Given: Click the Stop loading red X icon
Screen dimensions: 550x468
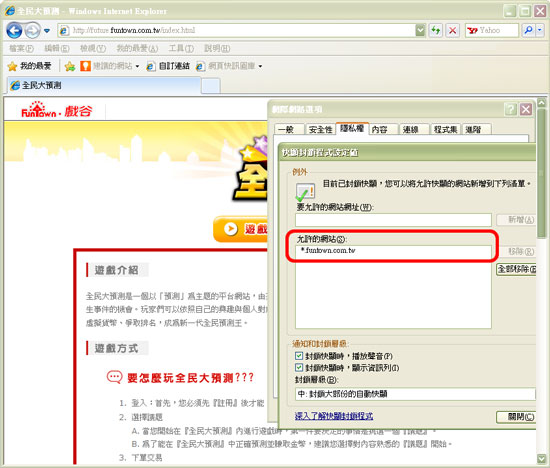Looking at the screenshot, I should pos(452,31).
